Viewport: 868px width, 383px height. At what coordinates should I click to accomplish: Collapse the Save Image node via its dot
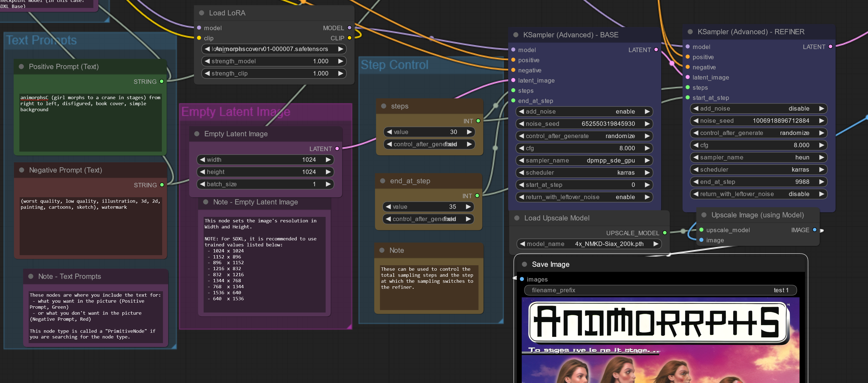point(524,264)
